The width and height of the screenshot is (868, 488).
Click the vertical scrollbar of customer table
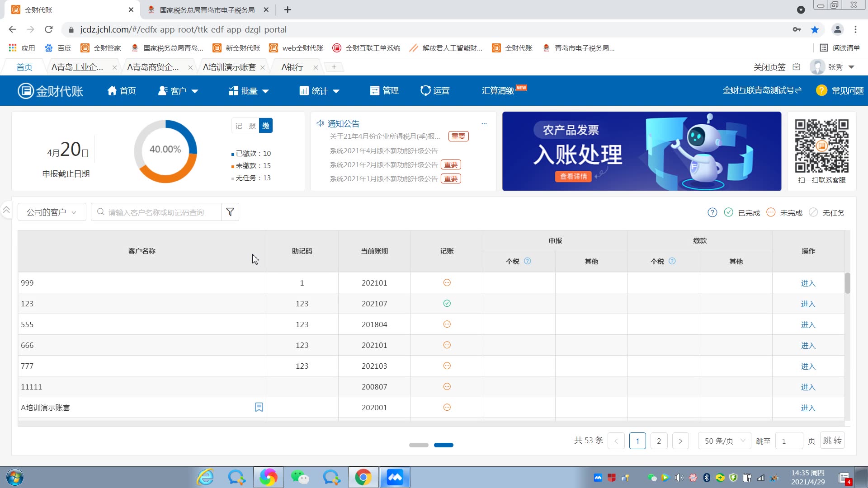[x=847, y=283]
